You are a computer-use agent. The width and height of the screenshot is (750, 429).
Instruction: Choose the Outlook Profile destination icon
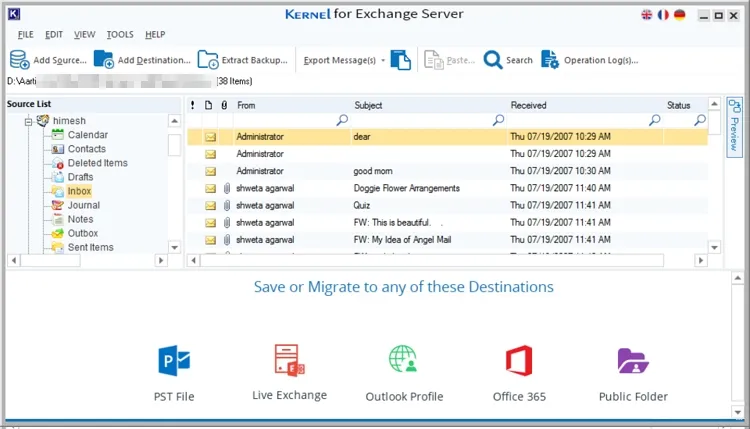[x=403, y=359]
